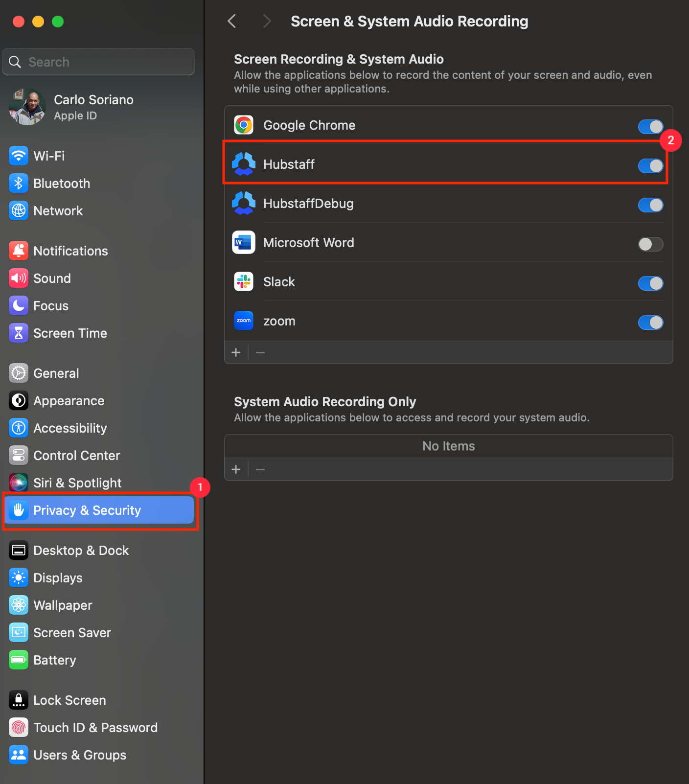The height and width of the screenshot is (784, 689).
Task: Click the Screen Time hourglass icon
Action: [19, 333]
